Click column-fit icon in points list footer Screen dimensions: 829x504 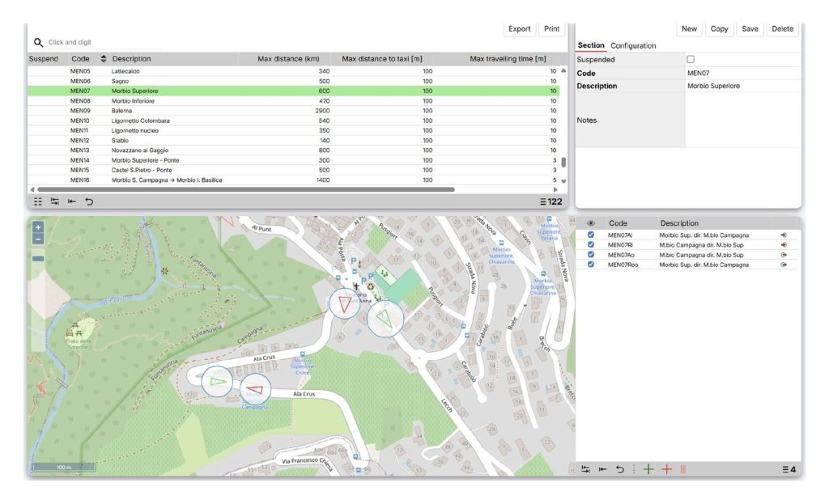click(586, 469)
